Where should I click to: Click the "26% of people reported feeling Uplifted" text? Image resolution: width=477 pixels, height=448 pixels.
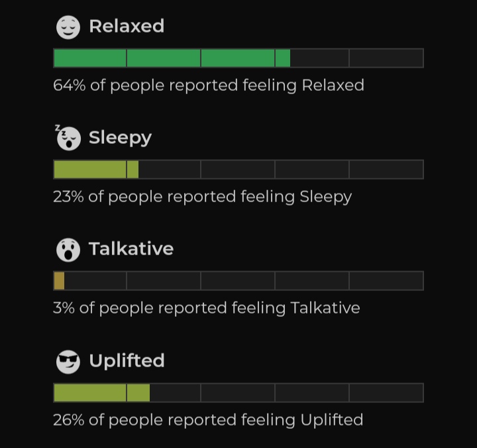tap(208, 420)
